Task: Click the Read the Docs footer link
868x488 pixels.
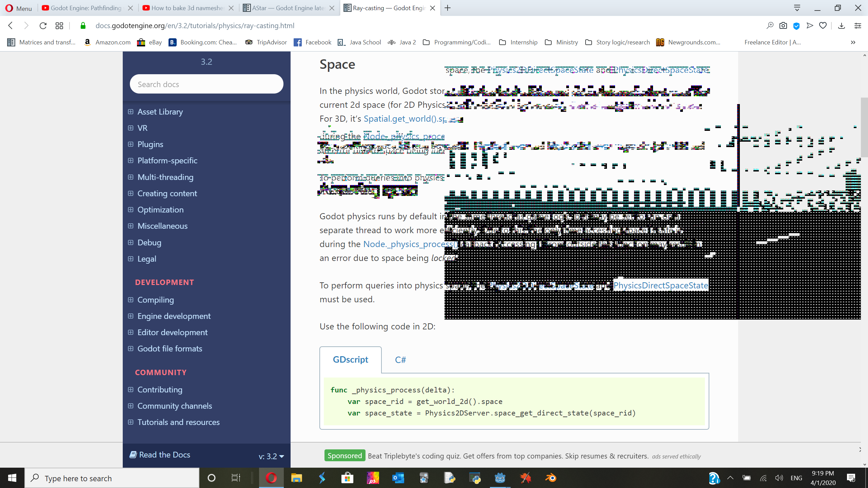Action: (160, 455)
